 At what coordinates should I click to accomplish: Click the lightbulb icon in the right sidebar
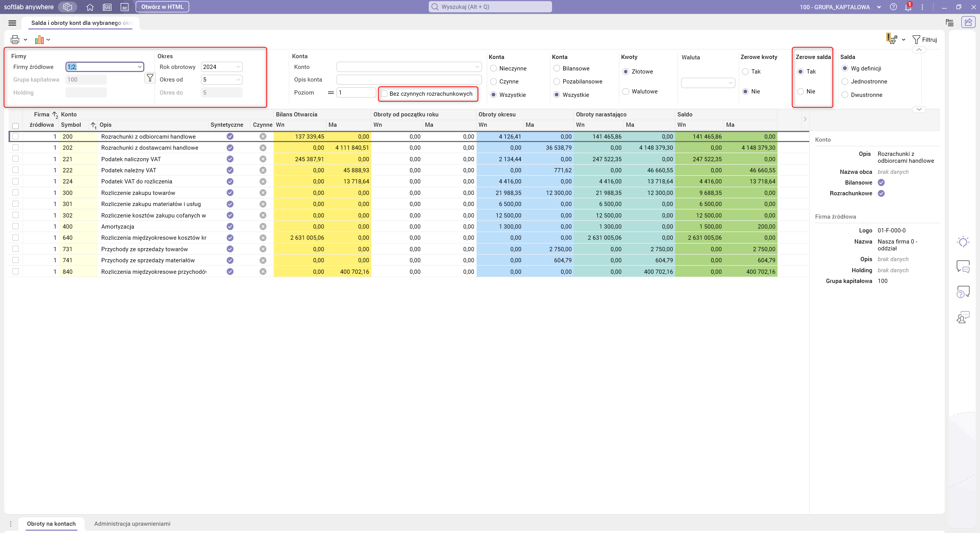(963, 242)
